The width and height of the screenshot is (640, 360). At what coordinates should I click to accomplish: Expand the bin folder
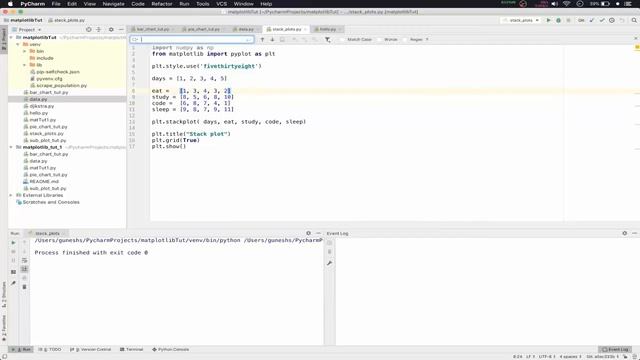24,51
